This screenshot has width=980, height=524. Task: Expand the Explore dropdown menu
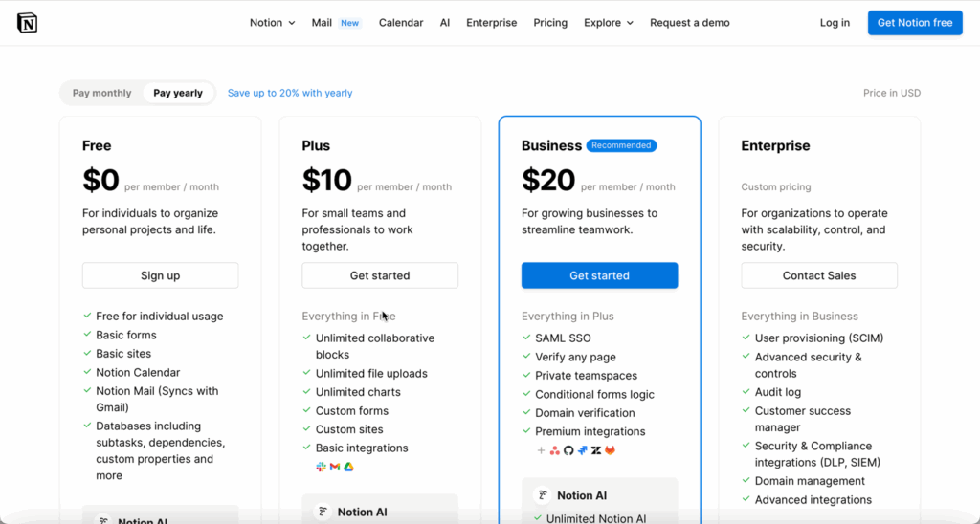click(x=609, y=23)
